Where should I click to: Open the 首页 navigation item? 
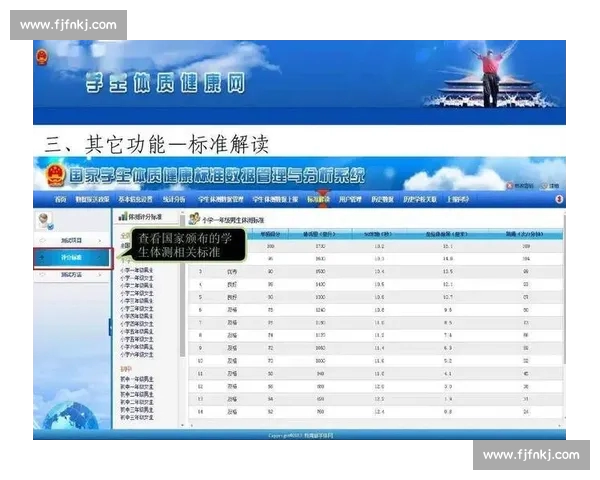click(60, 199)
